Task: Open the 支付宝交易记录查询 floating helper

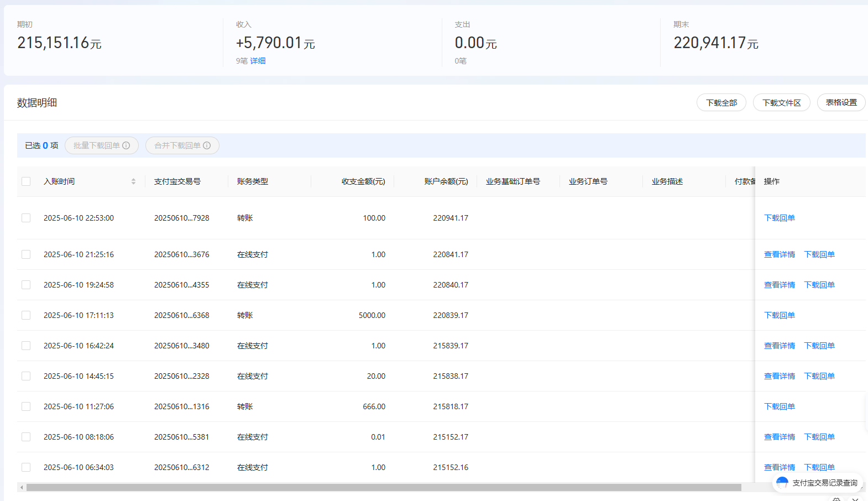Action: tap(818, 483)
